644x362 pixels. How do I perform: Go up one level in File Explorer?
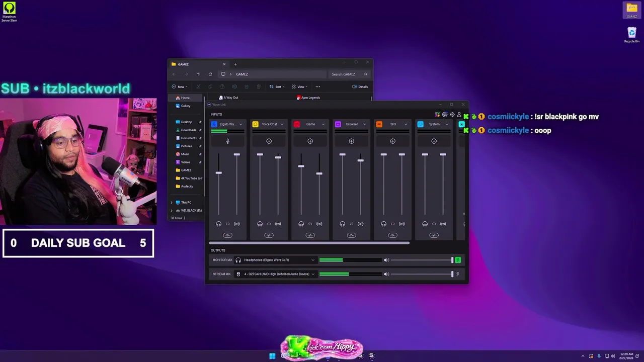pos(198,74)
